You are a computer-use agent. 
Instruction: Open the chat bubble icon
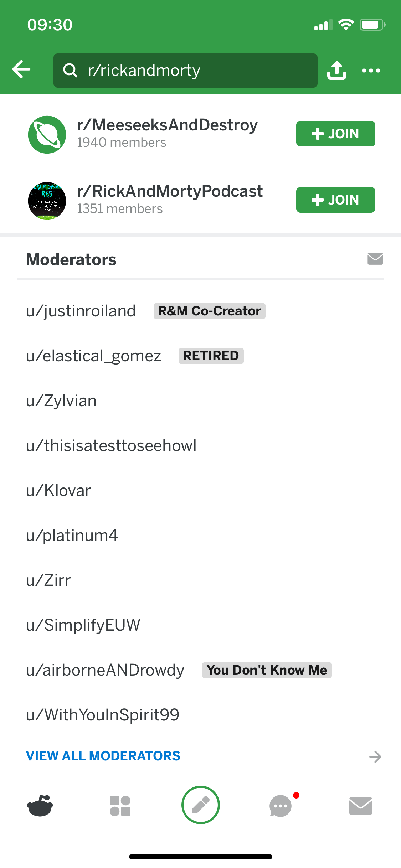281,806
